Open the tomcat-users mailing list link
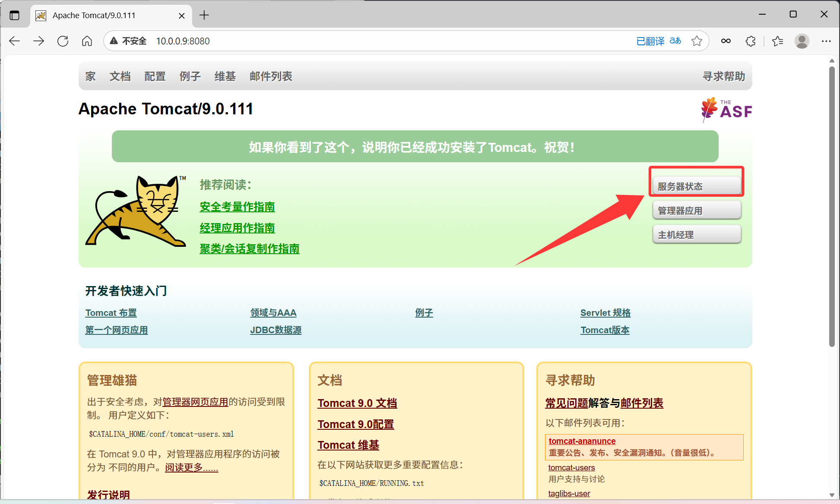The height and width of the screenshot is (504, 840). pyautogui.click(x=572, y=468)
